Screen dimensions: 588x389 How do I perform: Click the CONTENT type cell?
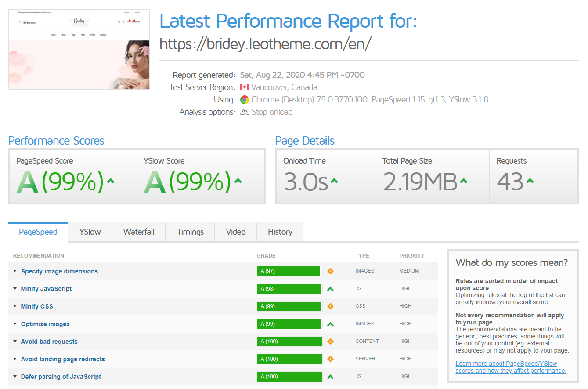coord(367,342)
